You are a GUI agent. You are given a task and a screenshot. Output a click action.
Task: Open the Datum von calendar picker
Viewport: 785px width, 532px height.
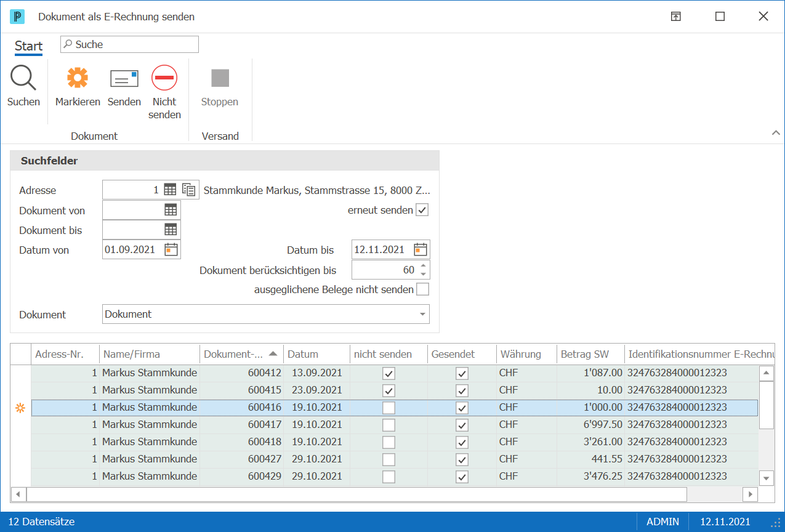coord(171,249)
